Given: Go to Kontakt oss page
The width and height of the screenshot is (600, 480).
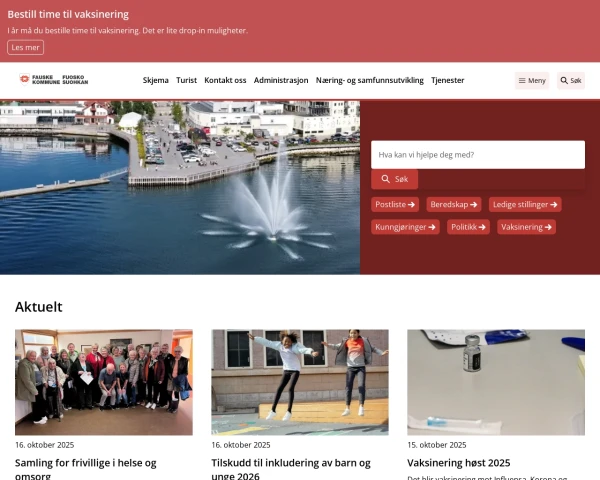Looking at the screenshot, I should point(225,80).
